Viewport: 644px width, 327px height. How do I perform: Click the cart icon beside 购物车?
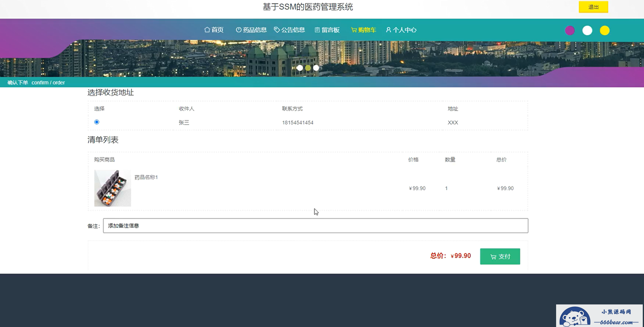pos(354,30)
